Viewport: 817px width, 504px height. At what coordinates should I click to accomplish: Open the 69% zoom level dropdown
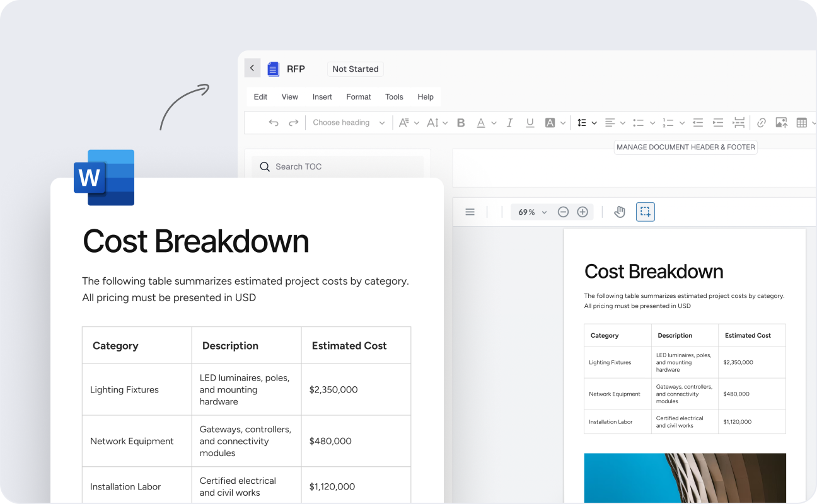[x=531, y=212]
